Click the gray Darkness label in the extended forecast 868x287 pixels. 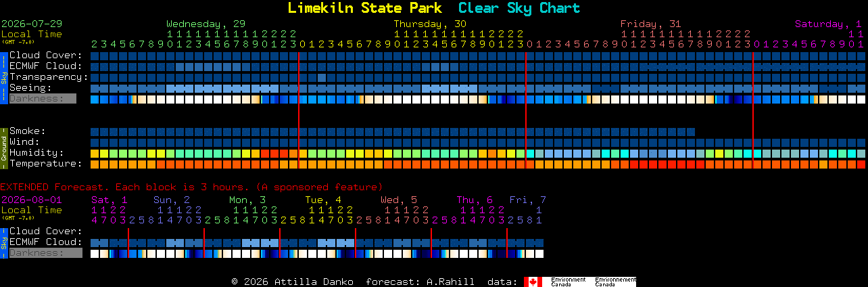45,253
